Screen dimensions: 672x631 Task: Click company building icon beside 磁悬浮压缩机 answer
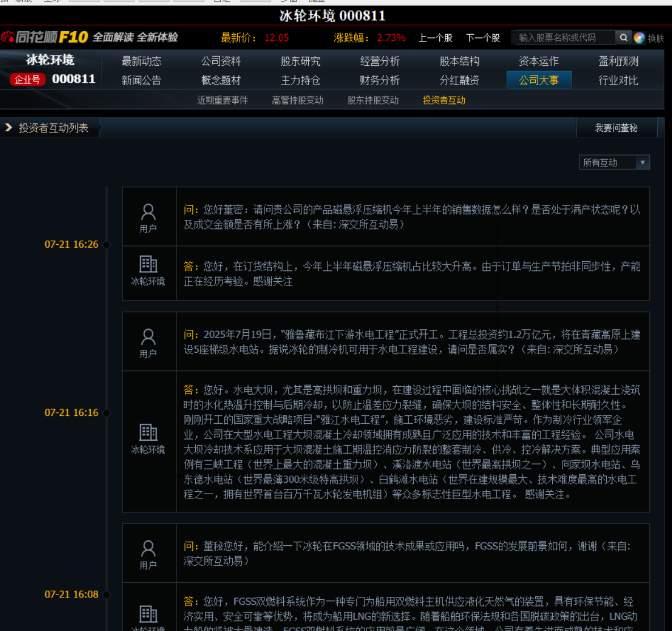point(148,264)
